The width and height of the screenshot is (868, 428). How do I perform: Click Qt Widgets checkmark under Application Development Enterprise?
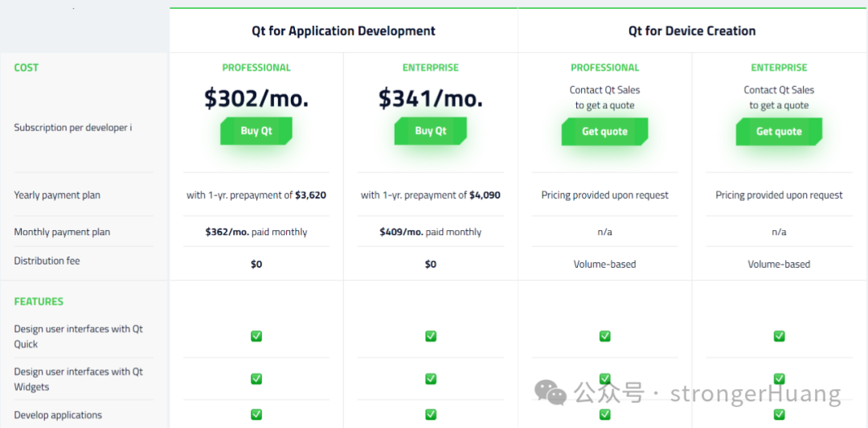click(431, 379)
